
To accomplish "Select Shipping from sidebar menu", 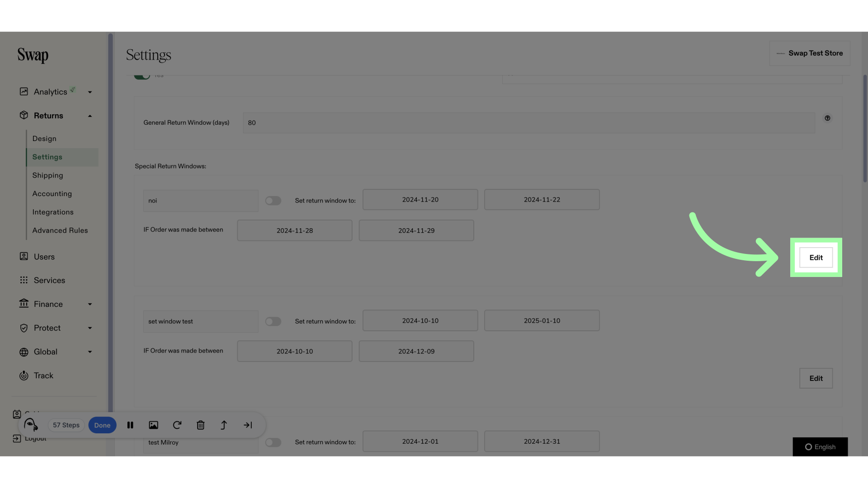I will [x=47, y=175].
